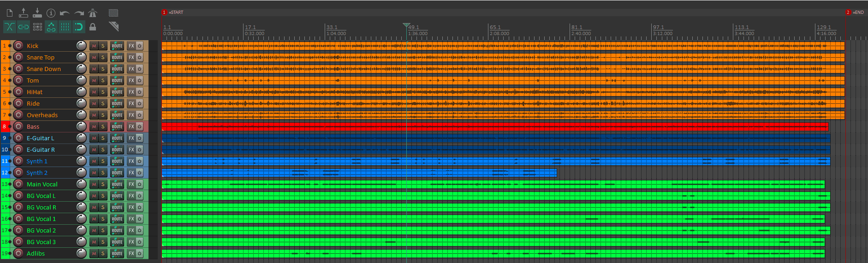Click the Undo arrow icon
This screenshot has width=868, height=263.
(x=65, y=13)
